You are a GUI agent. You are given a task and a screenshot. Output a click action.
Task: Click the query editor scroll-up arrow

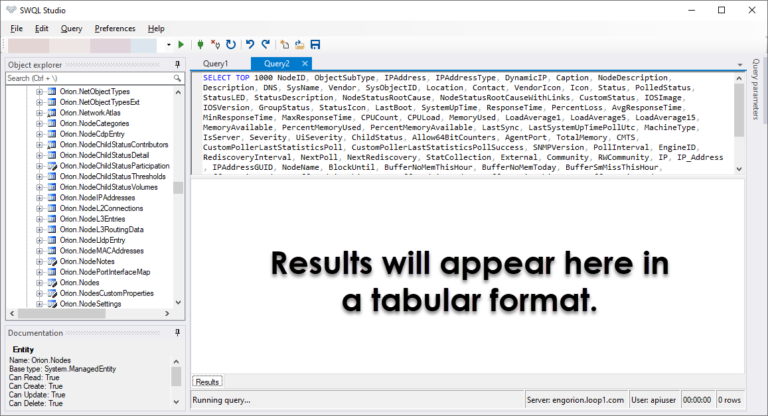click(x=739, y=78)
